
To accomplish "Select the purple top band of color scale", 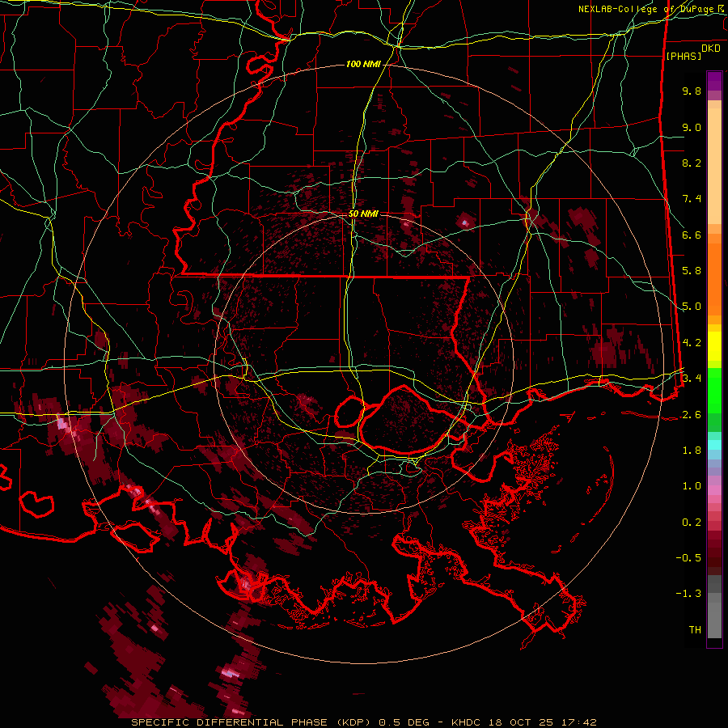I will [714, 81].
